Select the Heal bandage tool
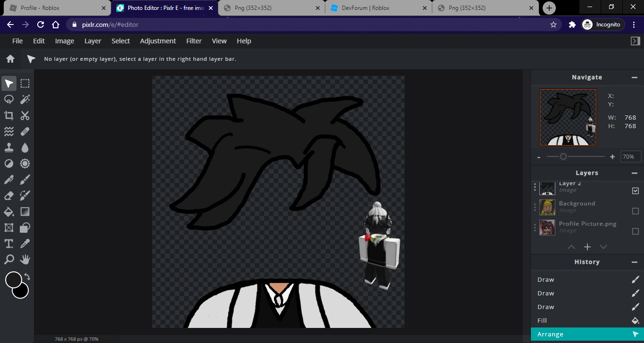This screenshot has width=644, height=343. click(25, 131)
